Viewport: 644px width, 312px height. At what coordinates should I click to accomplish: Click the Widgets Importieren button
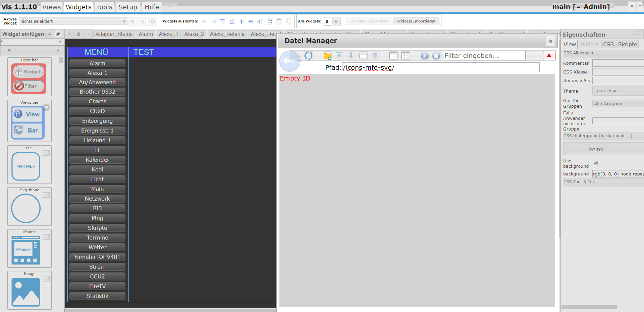tap(416, 21)
